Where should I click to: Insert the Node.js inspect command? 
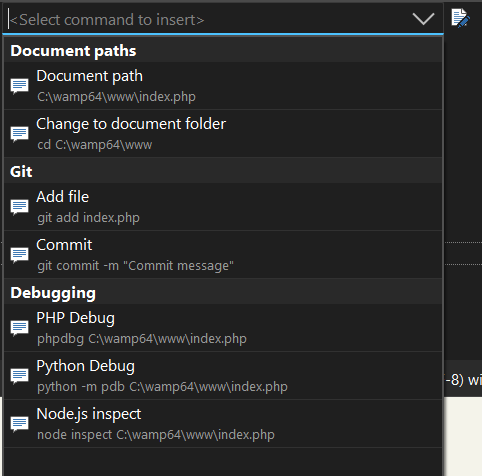223,424
